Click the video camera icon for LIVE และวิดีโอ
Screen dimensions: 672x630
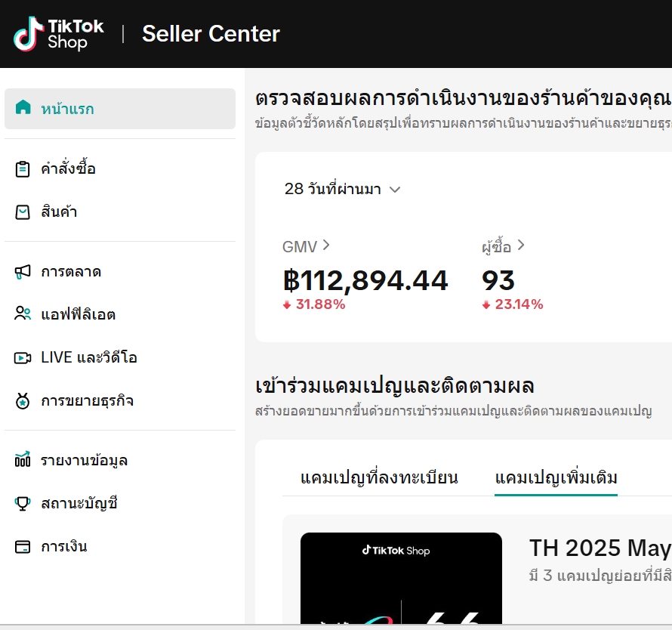(23, 357)
